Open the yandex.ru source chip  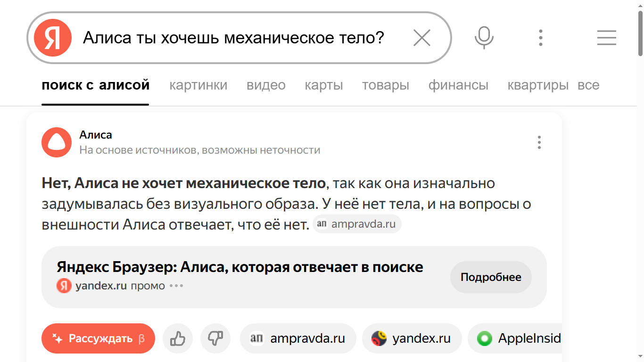(x=412, y=338)
